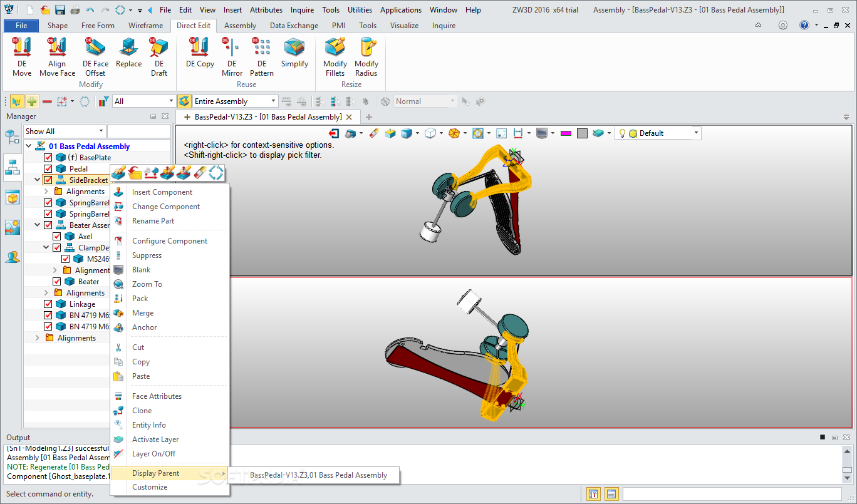Viewport: 857px width, 504px height.
Task: Expand the bottom Alignments folder
Action: point(37,338)
